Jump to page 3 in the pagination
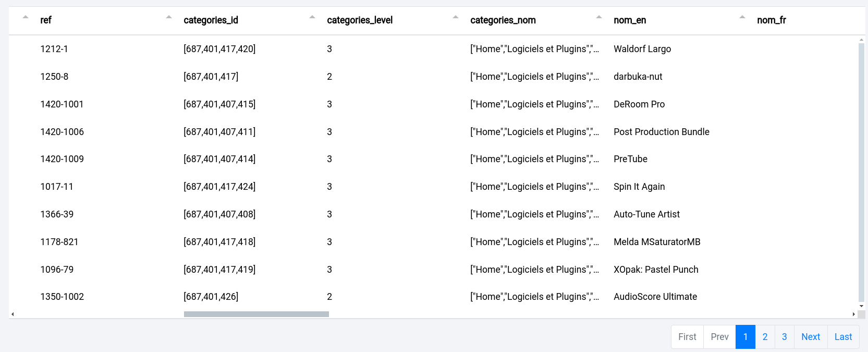 (x=784, y=337)
